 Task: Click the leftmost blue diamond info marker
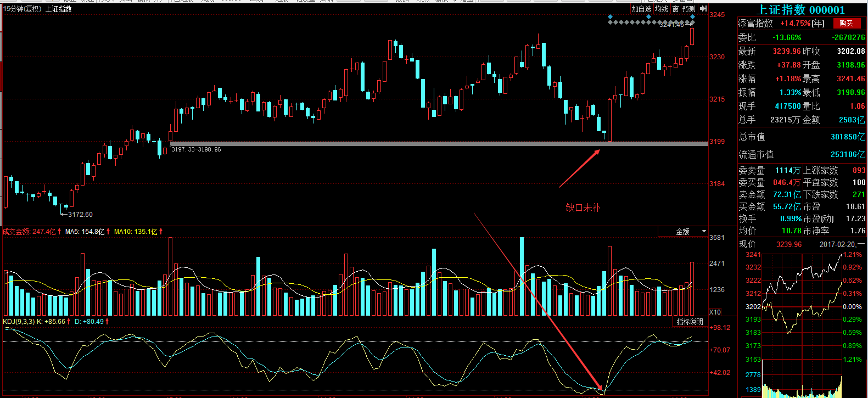[x=610, y=17]
